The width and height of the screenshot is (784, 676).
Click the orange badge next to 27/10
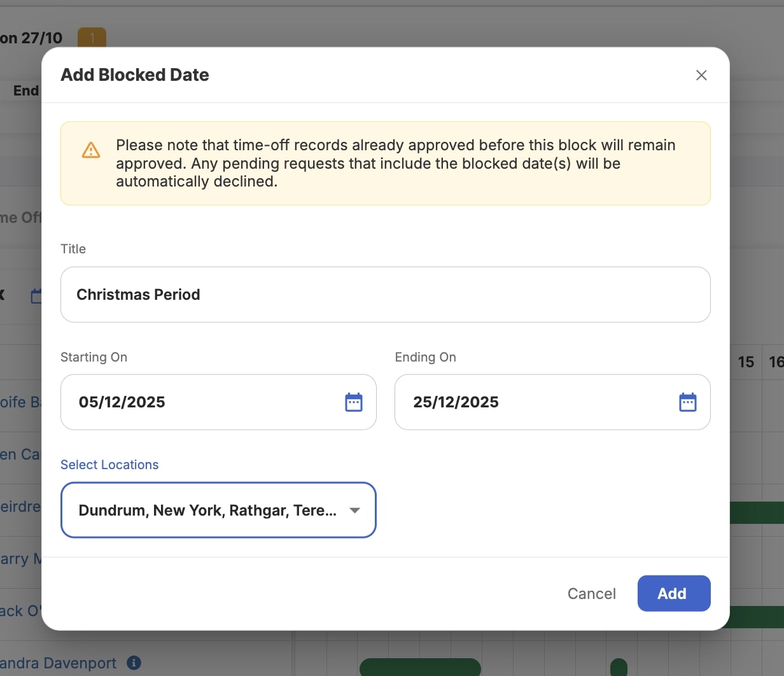92,38
